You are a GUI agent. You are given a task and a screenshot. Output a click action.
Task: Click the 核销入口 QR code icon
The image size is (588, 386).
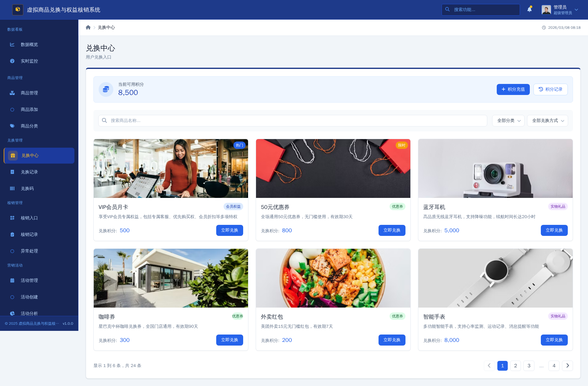12,218
